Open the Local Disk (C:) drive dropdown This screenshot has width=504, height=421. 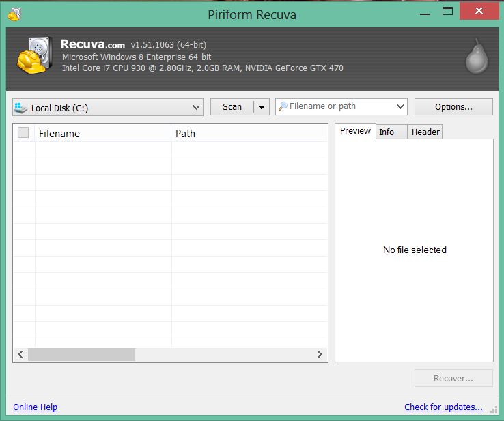pyautogui.click(x=108, y=107)
